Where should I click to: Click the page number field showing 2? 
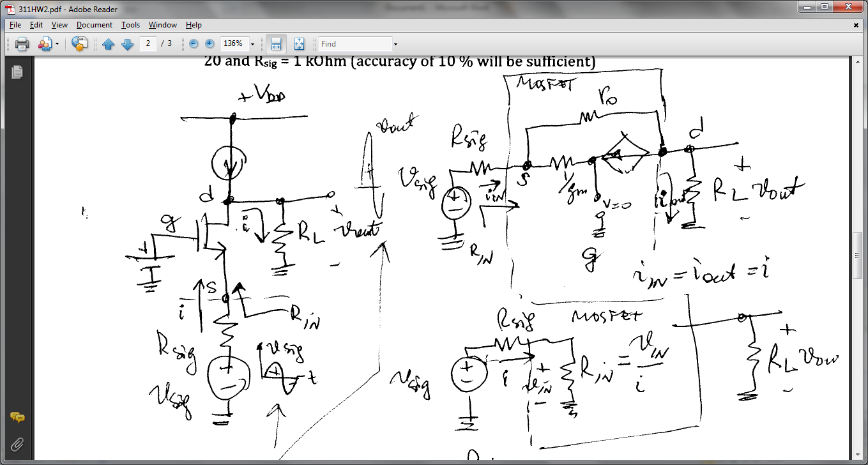[x=148, y=43]
